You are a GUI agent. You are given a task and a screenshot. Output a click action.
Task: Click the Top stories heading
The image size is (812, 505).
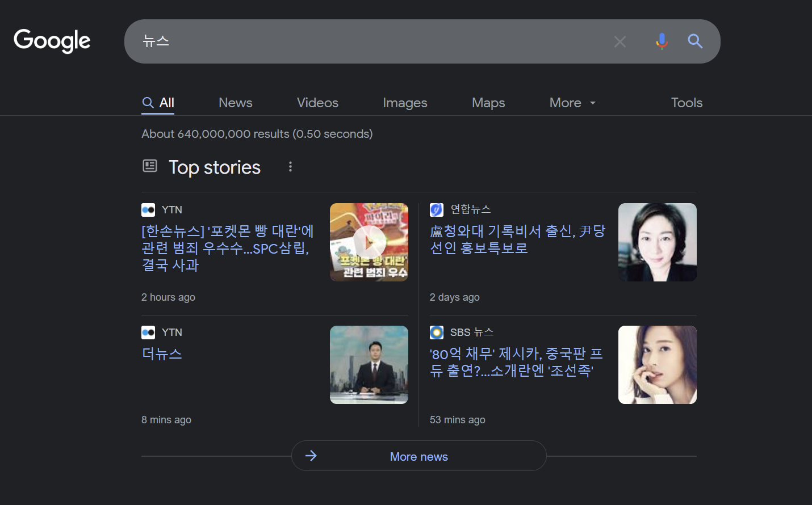215,167
